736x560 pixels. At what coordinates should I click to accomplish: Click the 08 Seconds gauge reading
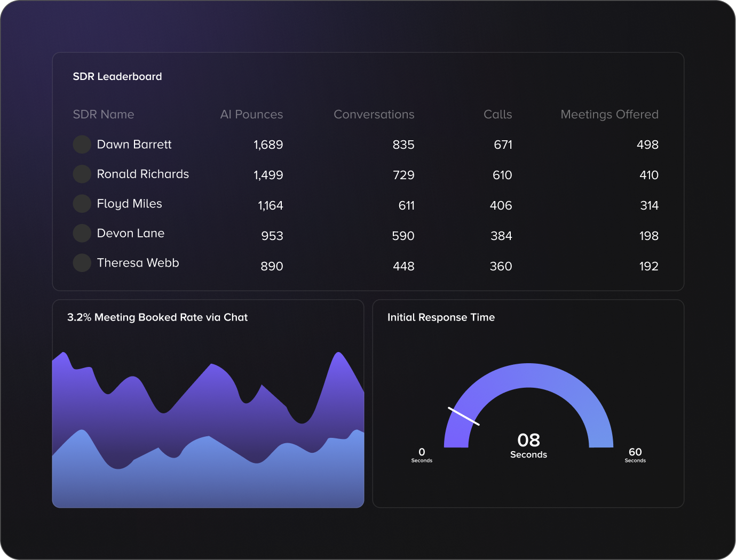[x=528, y=445]
